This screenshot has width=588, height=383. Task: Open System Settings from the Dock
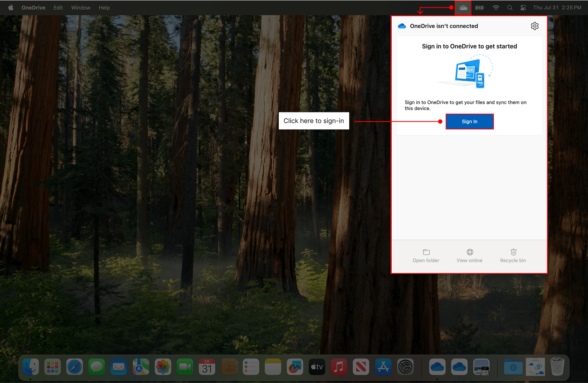click(x=405, y=367)
